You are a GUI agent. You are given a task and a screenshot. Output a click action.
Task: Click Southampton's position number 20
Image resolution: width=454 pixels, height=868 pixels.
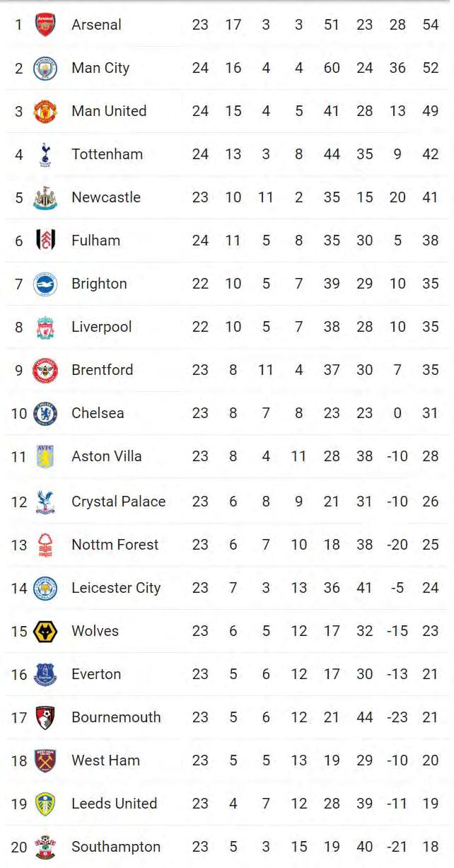(x=19, y=847)
